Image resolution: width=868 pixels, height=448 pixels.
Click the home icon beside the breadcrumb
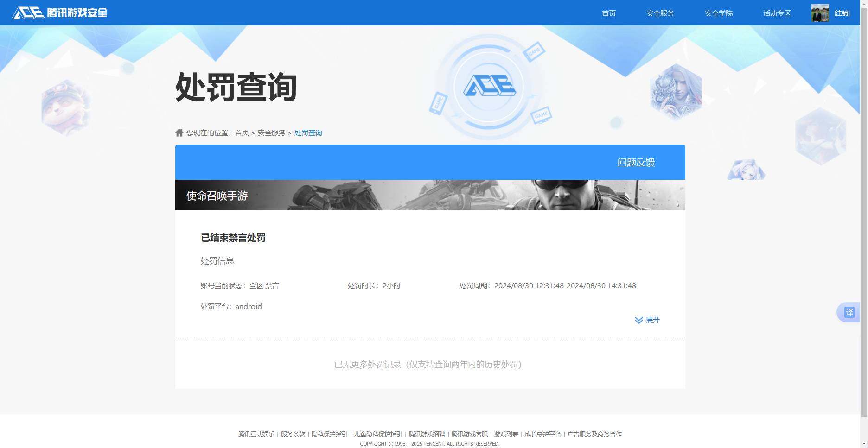coord(179,132)
